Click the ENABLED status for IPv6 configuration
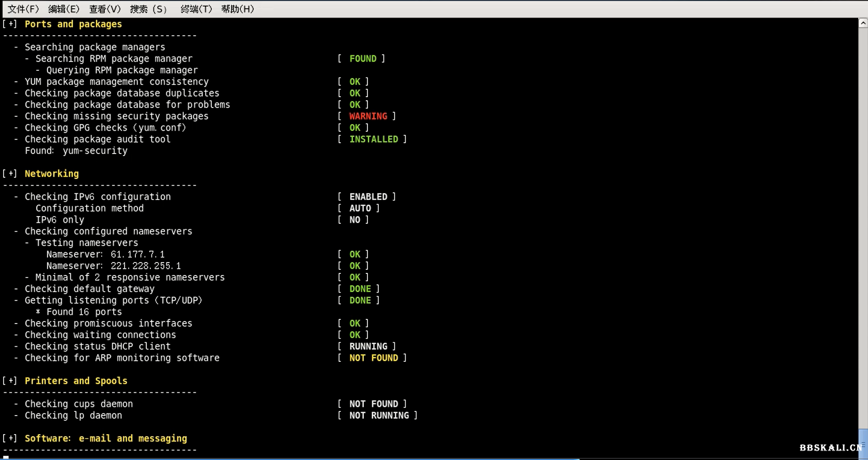Viewport: 868px width, 460px height. coord(368,197)
